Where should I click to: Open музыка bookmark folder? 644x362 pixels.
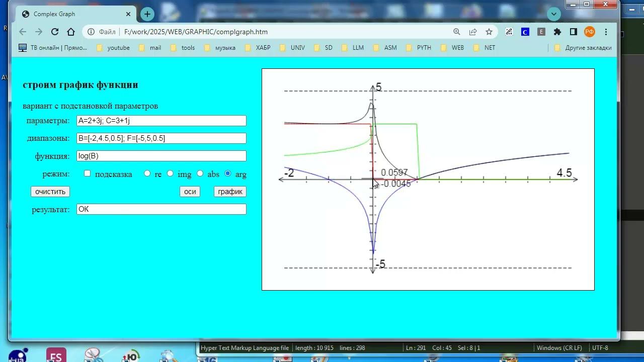pos(220,48)
